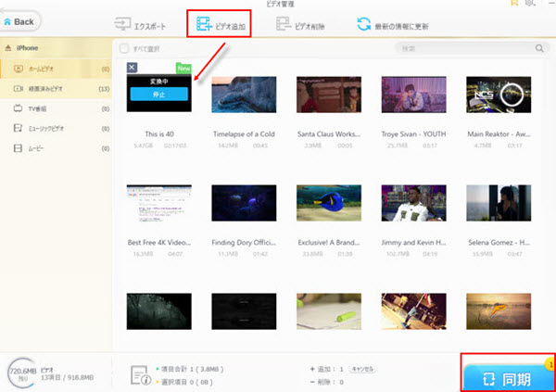Open the ミュージックビデオ category
Screen dimensions: 556x392
coord(56,129)
